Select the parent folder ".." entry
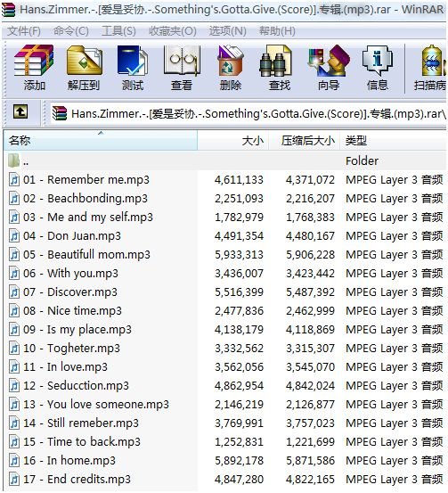The image size is (448, 493). click(225, 160)
